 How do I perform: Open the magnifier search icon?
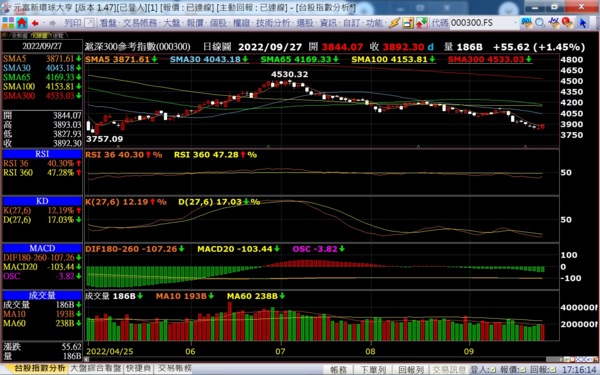[x=540, y=23]
